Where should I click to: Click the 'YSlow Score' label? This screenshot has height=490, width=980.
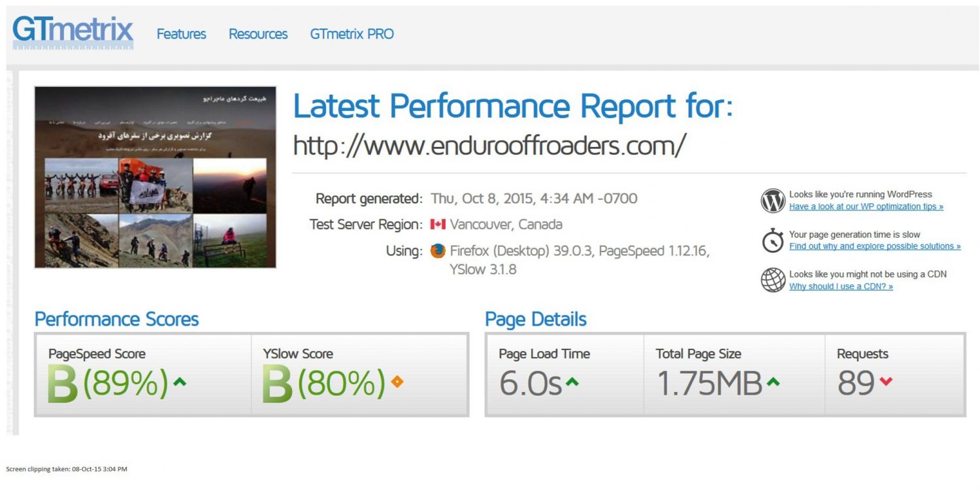pyautogui.click(x=298, y=354)
